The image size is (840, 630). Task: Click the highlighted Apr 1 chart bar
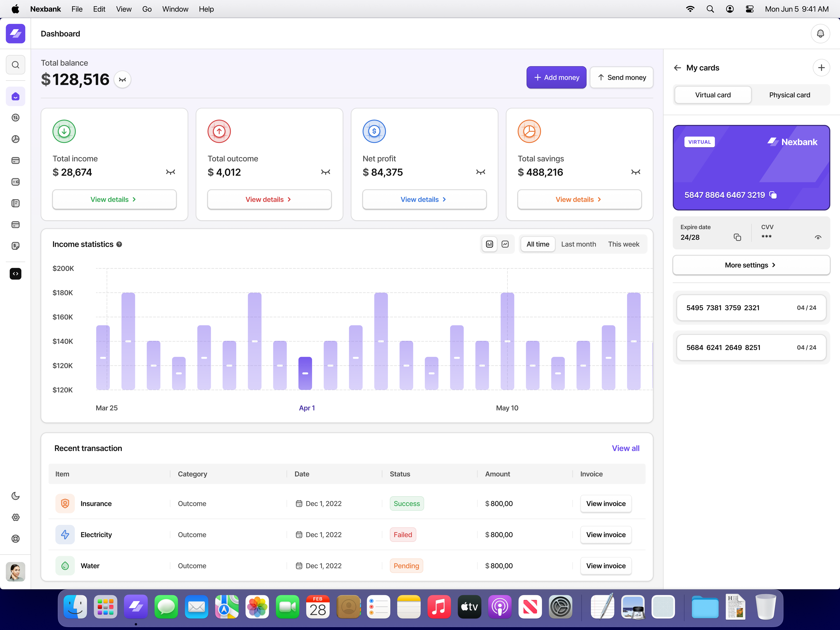click(x=305, y=373)
